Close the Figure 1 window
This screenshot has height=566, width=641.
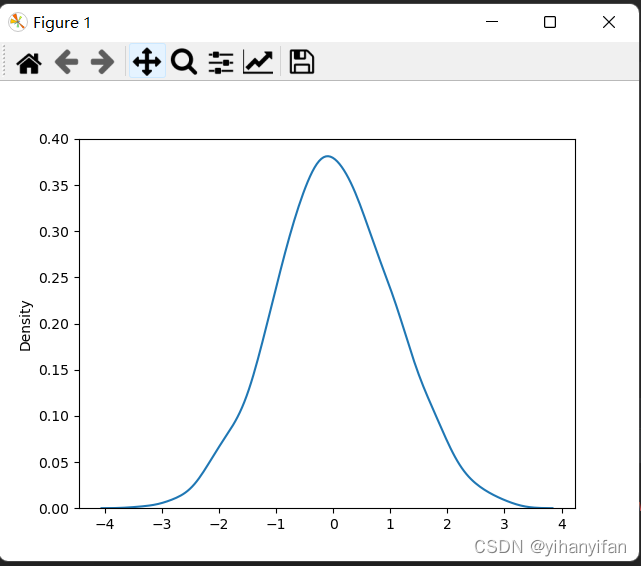point(609,22)
